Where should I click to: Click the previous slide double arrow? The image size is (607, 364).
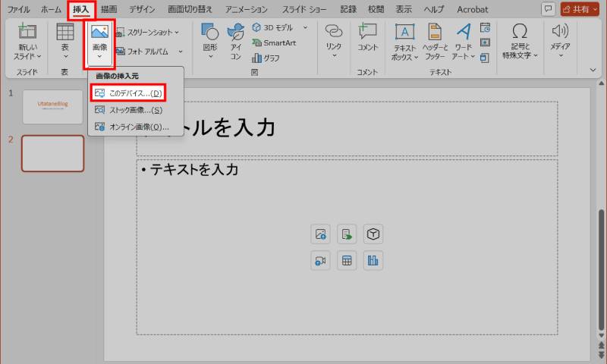click(x=601, y=345)
